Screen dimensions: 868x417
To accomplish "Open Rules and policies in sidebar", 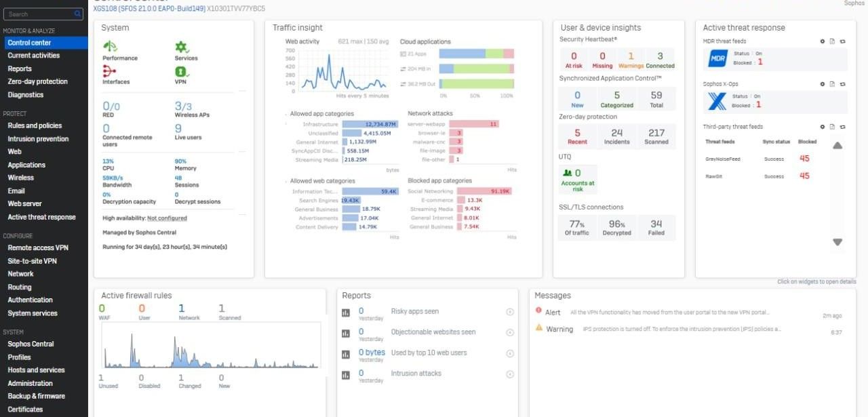I will click(x=35, y=125).
